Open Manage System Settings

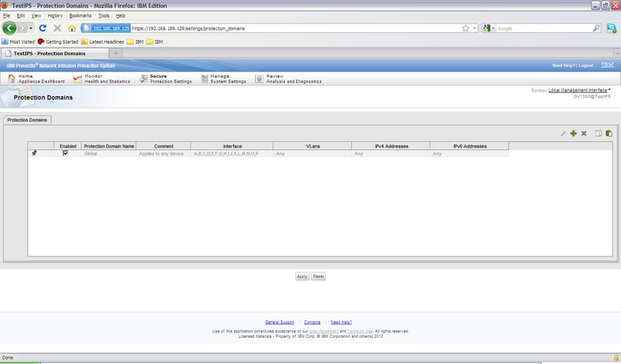tap(224, 79)
